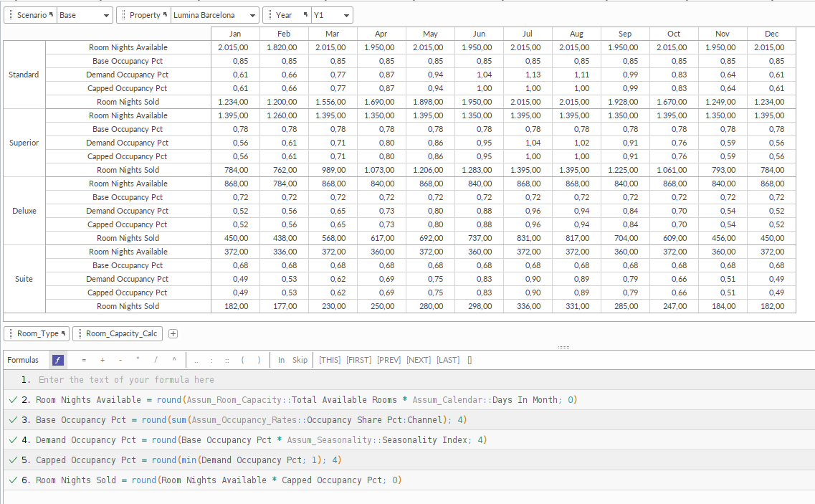Click green checkmark of formula 5
Screen dimensions: 815x504
14,460
